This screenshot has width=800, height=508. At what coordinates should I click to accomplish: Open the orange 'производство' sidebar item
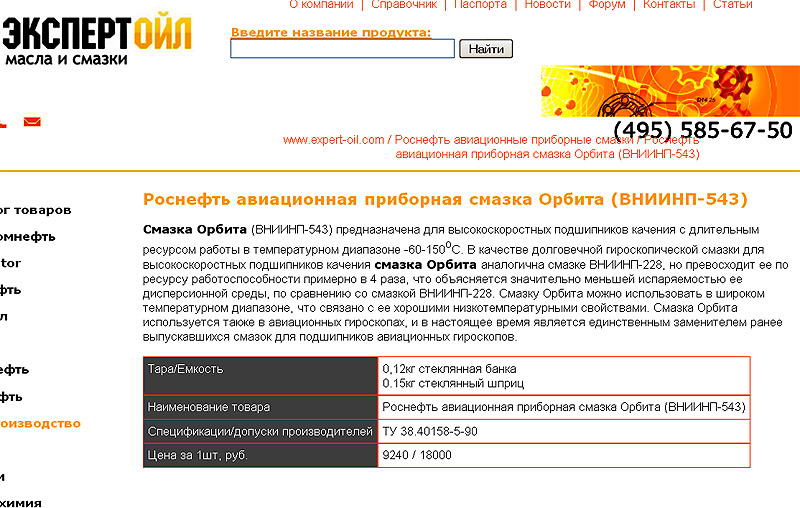point(40,424)
